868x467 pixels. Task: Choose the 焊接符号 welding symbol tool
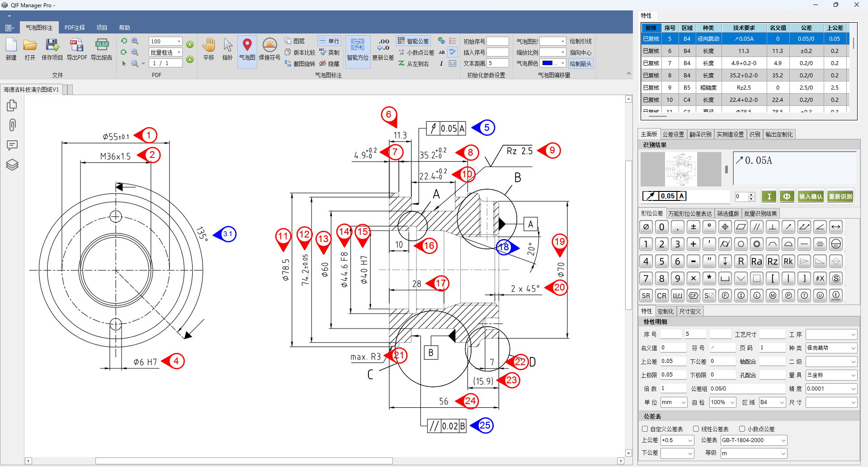[269, 49]
